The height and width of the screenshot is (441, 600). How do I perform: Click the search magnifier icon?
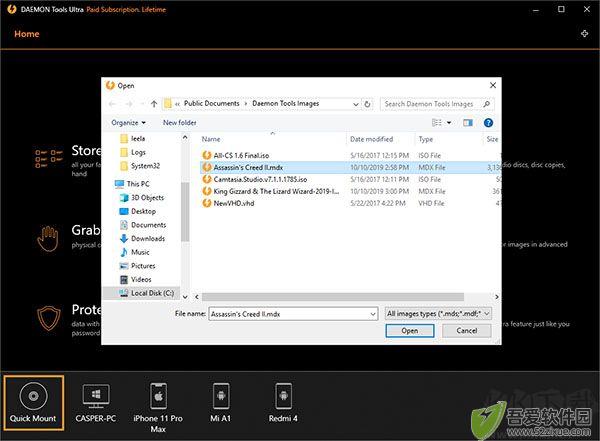coord(486,104)
